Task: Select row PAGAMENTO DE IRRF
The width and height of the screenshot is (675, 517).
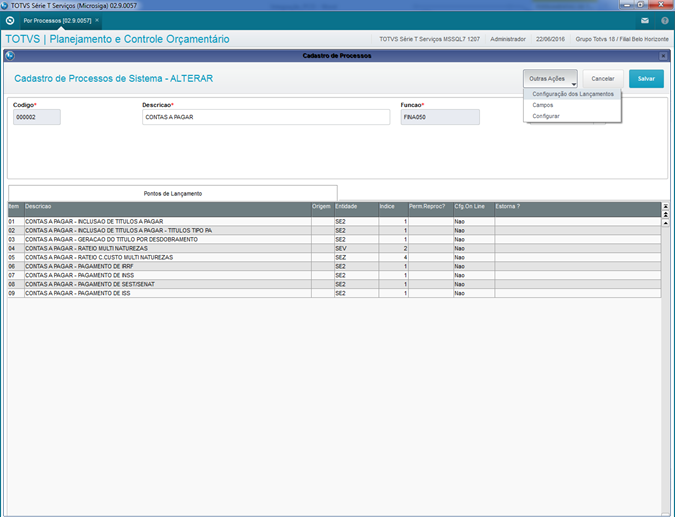Action: [x=334, y=266]
